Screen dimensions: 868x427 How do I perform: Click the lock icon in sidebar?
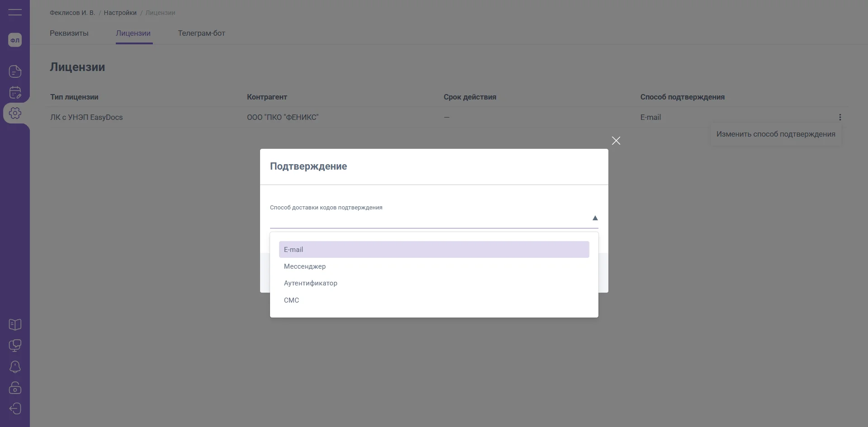pos(15,388)
